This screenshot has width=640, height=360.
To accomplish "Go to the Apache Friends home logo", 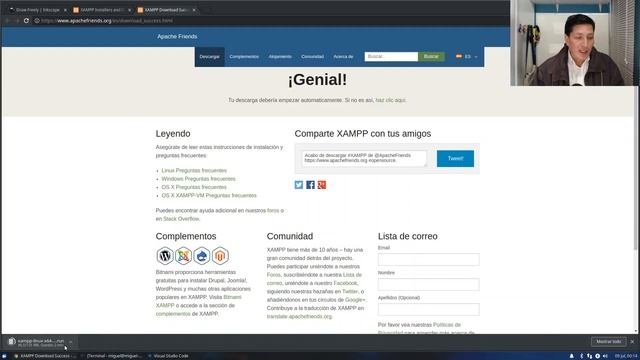I will tap(177, 36).
